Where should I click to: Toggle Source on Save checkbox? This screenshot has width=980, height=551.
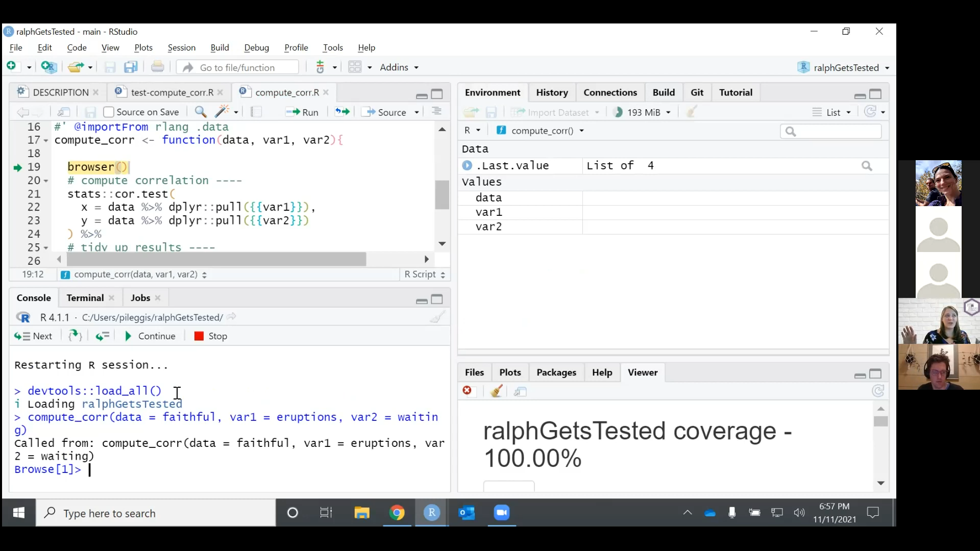pyautogui.click(x=108, y=112)
